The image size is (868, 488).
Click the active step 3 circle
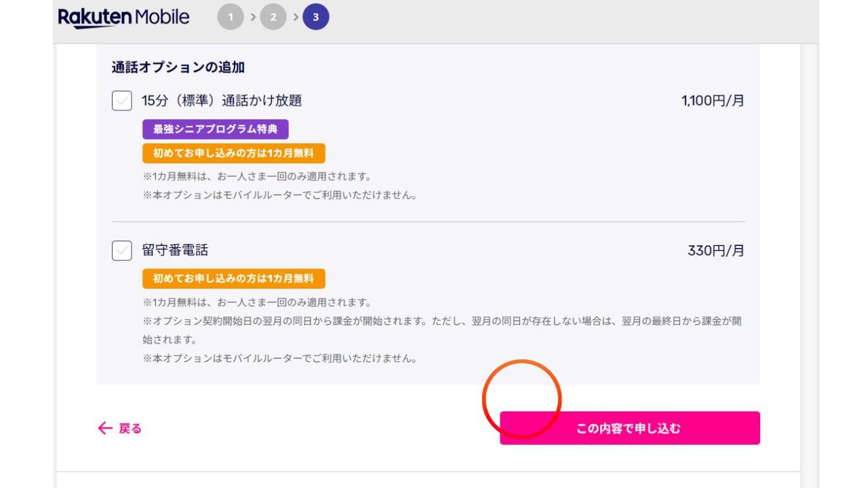[x=316, y=18]
